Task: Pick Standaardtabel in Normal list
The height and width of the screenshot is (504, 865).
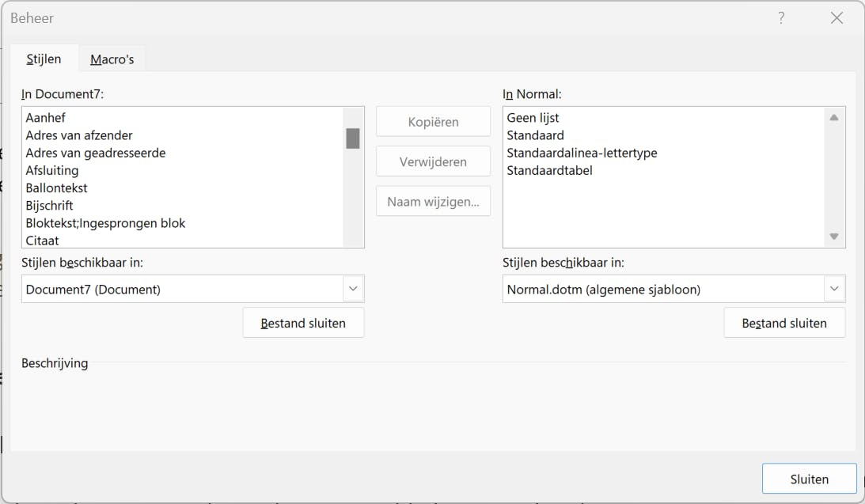Action: click(x=549, y=170)
